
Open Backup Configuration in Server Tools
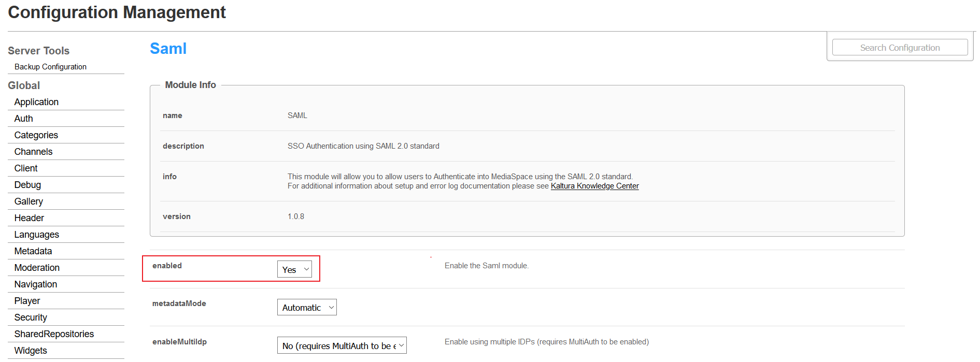tap(50, 67)
